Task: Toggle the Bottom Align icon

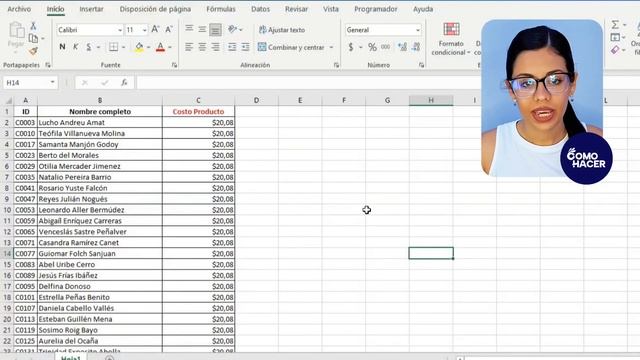Action: coord(216,29)
